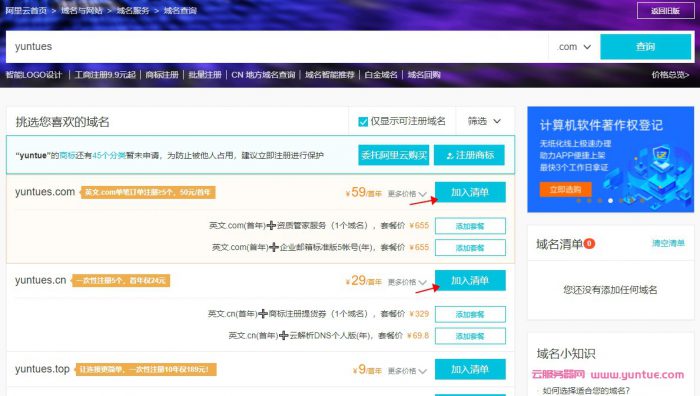Screen dimensions: 700x396
Task: Open 工商注册9.9元起 link
Action: pyautogui.click(x=105, y=75)
